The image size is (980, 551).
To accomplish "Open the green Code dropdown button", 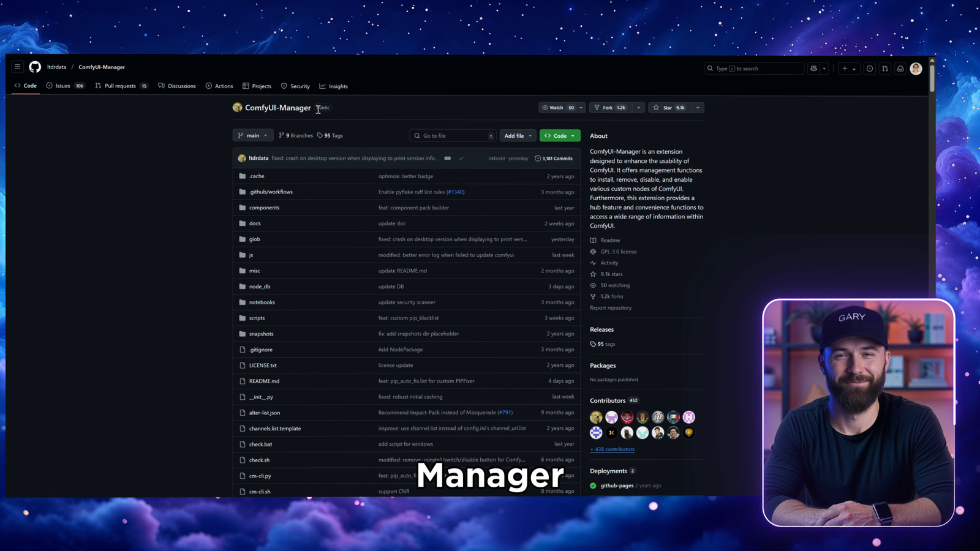I will point(560,135).
